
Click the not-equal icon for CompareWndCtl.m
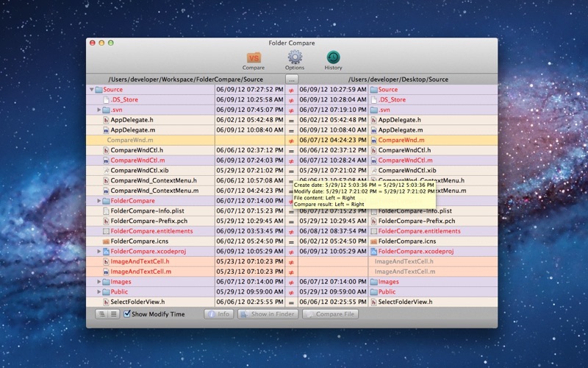291,160
